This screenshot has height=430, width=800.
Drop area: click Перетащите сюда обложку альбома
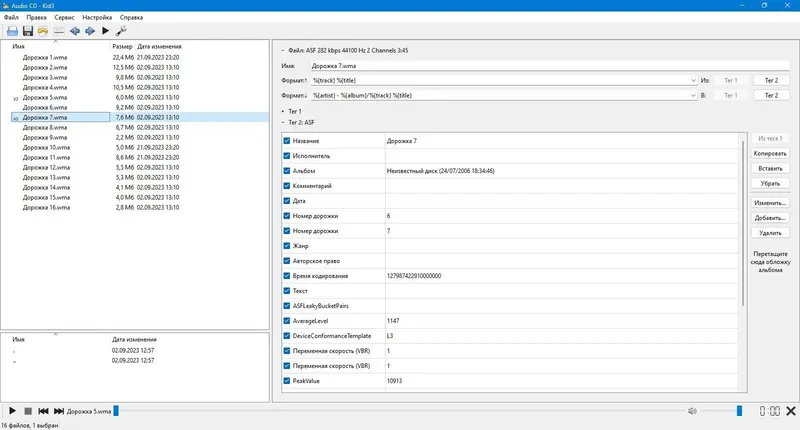click(770, 262)
